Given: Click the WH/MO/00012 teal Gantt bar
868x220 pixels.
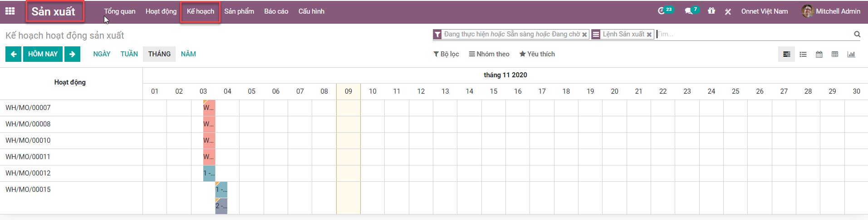Looking at the screenshot, I should (209, 173).
